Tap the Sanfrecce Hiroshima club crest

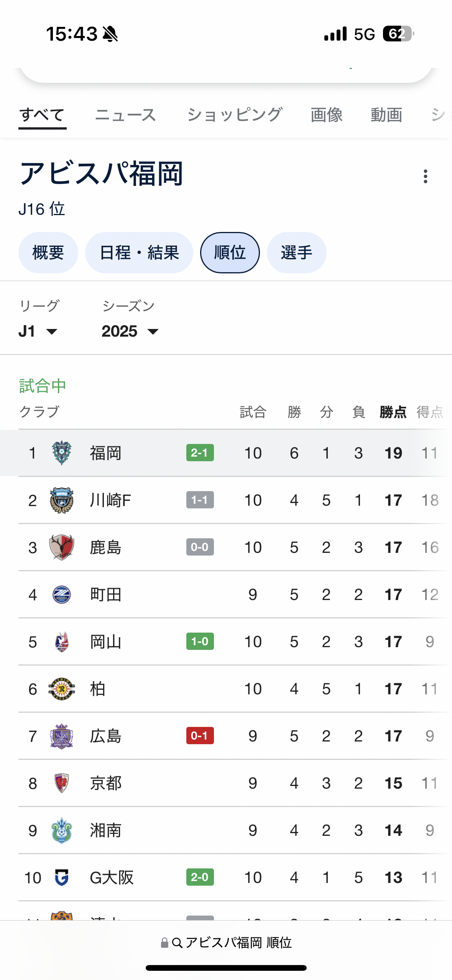[x=61, y=736]
